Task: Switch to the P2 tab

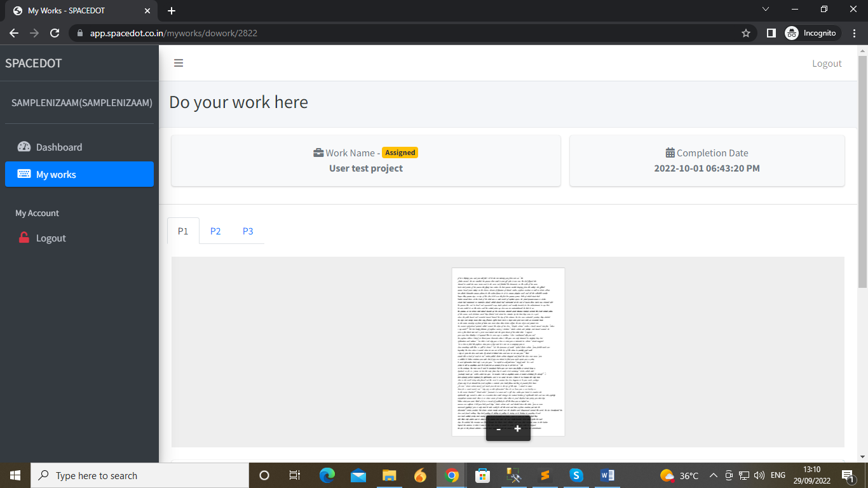Action: [x=215, y=231]
